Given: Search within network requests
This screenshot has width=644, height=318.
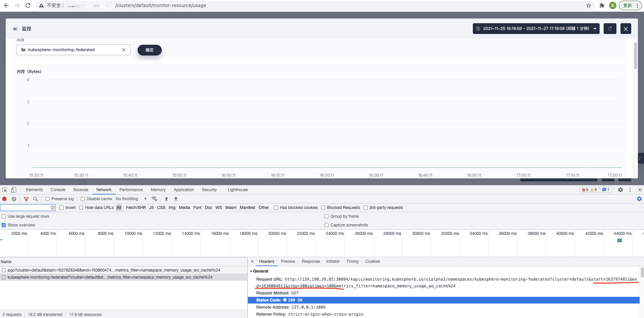Looking at the screenshot, I should (x=35, y=199).
